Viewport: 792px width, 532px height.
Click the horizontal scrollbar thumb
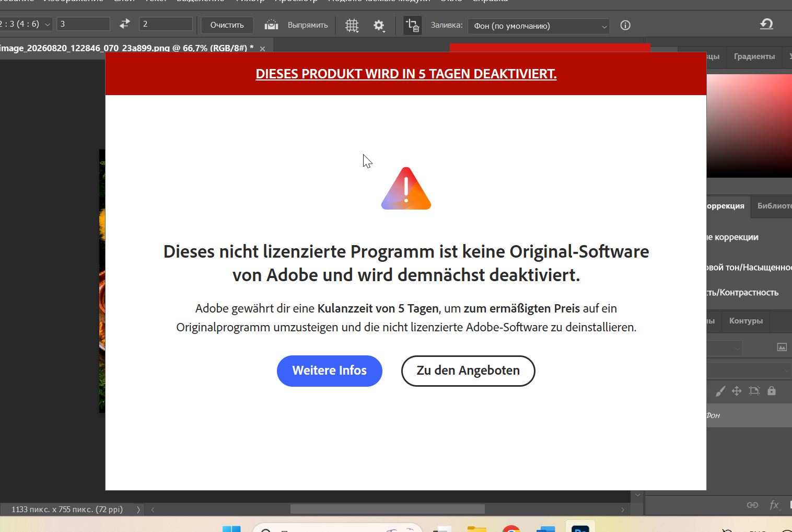click(388, 509)
